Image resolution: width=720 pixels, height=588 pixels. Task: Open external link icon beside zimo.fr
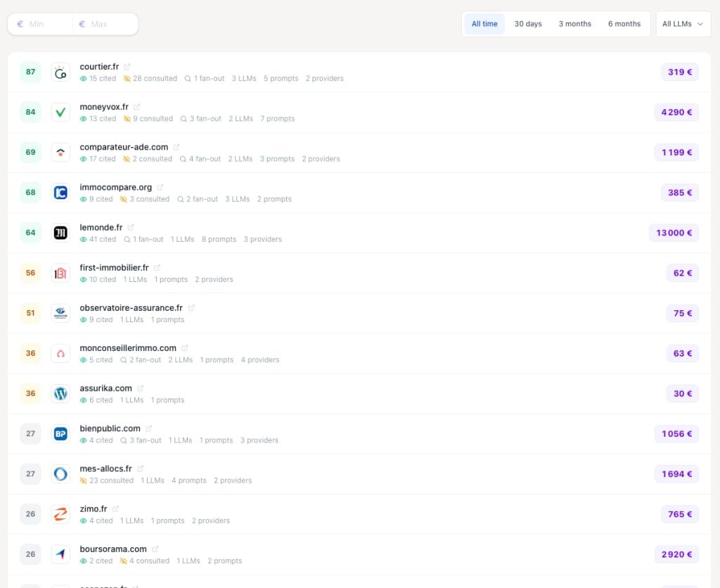click(x=116, y=509)
